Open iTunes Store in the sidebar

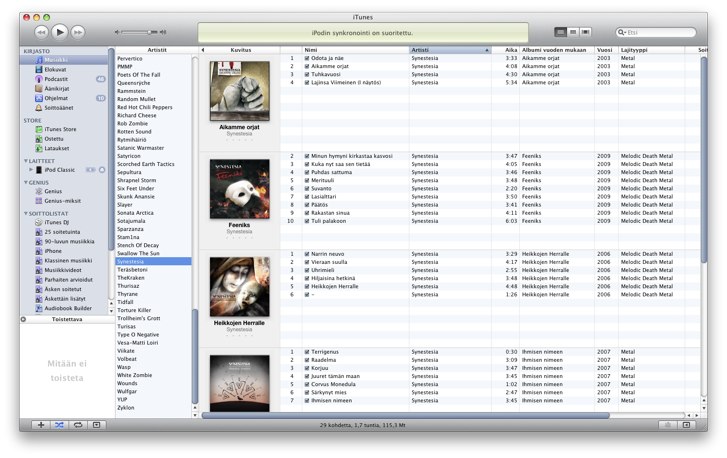click(x=60, y=129)
